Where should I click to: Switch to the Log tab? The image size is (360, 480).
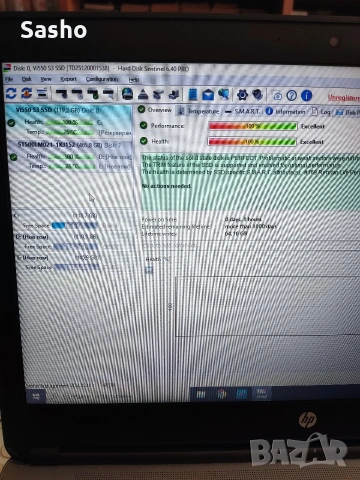click(321, 112)
